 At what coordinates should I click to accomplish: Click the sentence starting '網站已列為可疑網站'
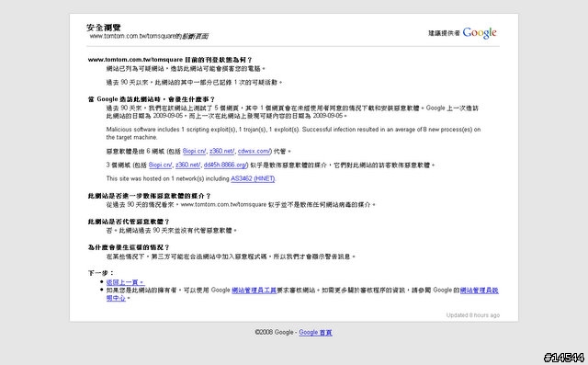(x=186, y=69)
